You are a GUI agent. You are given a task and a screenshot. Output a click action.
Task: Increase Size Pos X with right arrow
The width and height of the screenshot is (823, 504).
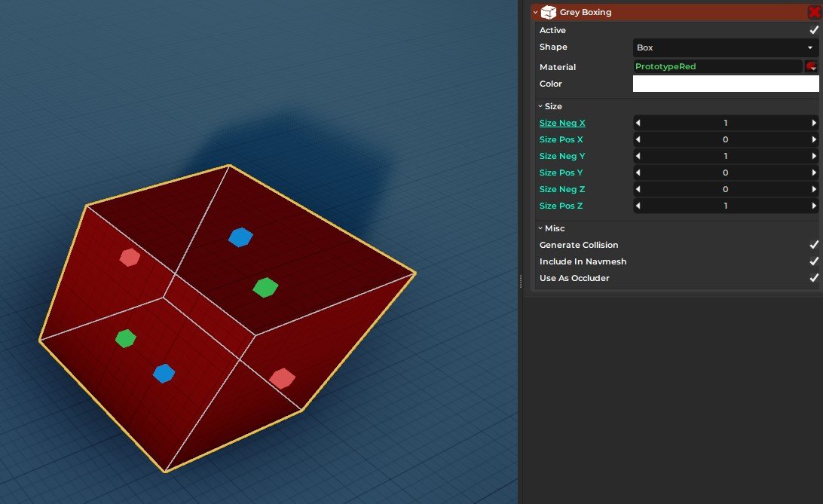pos(814,139)
